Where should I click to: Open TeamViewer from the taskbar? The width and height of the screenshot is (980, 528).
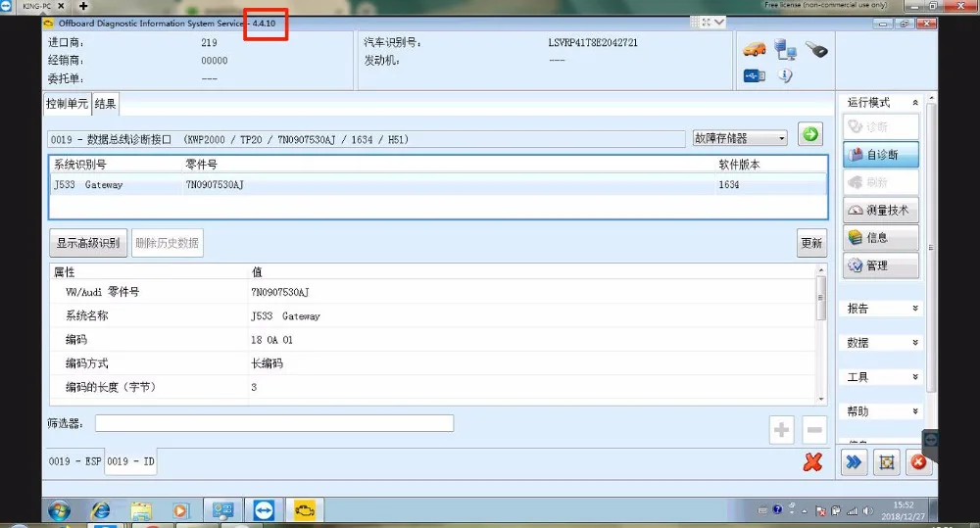tap(264, 510)
